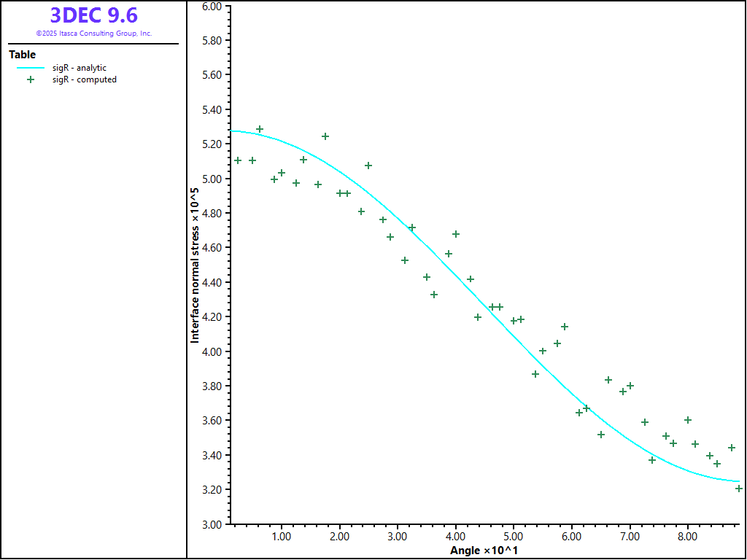Click the highest computed plus marker near 5.29
The height and width of the screenshot is (560, 747).
(x=260, y=129)
